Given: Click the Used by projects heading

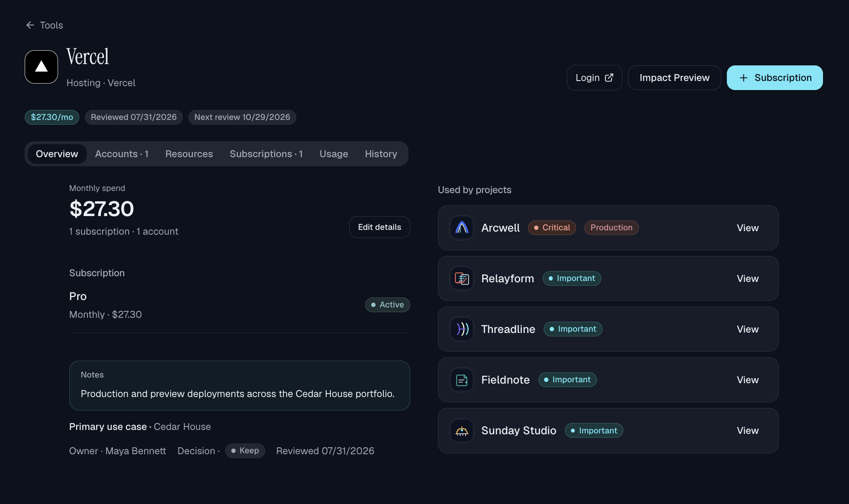Looking at the screenshot, I should coord(474,190).
